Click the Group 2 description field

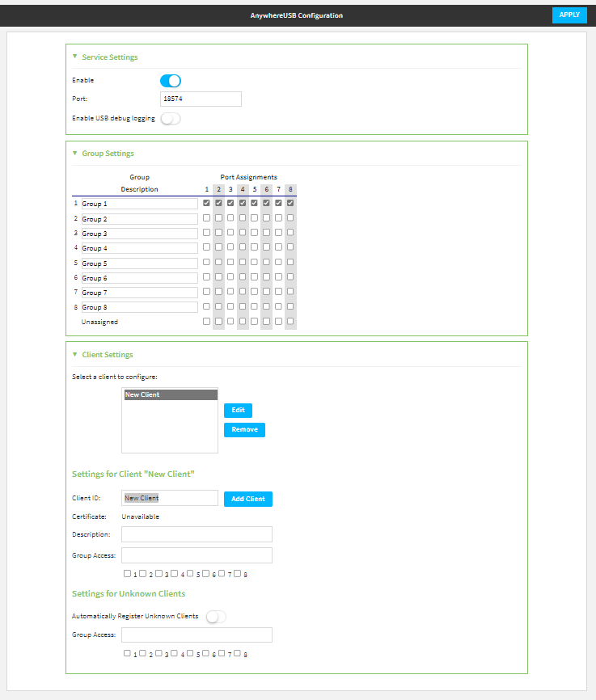pyautogui.click(x=139, y=219)
